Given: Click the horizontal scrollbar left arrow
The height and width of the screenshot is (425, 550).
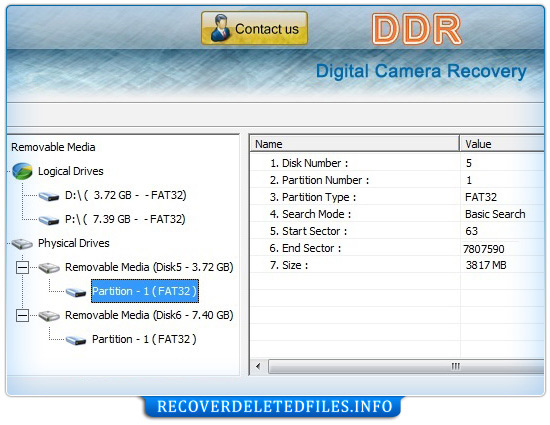Looking at the screenshot, I should point(259,366).
